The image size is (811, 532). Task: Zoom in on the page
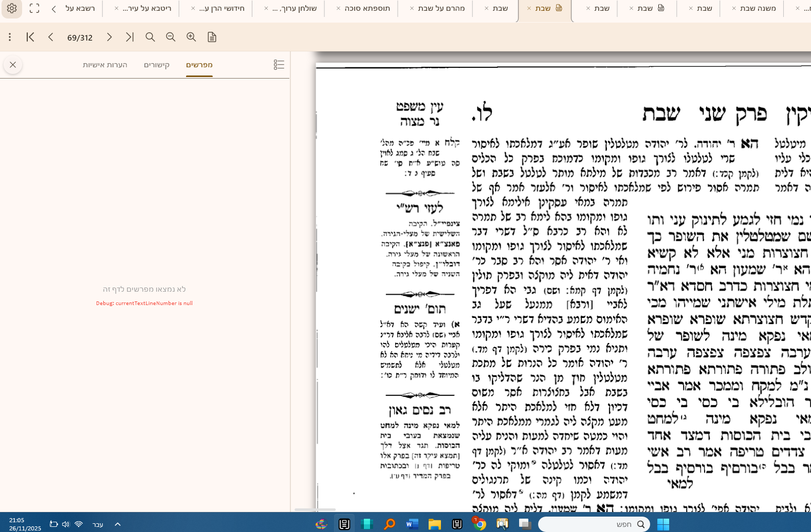tap(191, 37)
